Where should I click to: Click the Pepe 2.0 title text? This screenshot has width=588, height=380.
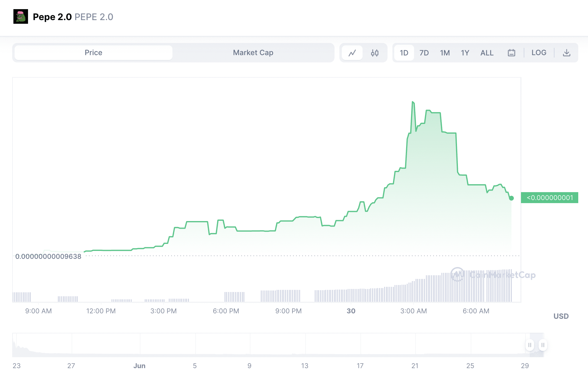coord(52,17)
